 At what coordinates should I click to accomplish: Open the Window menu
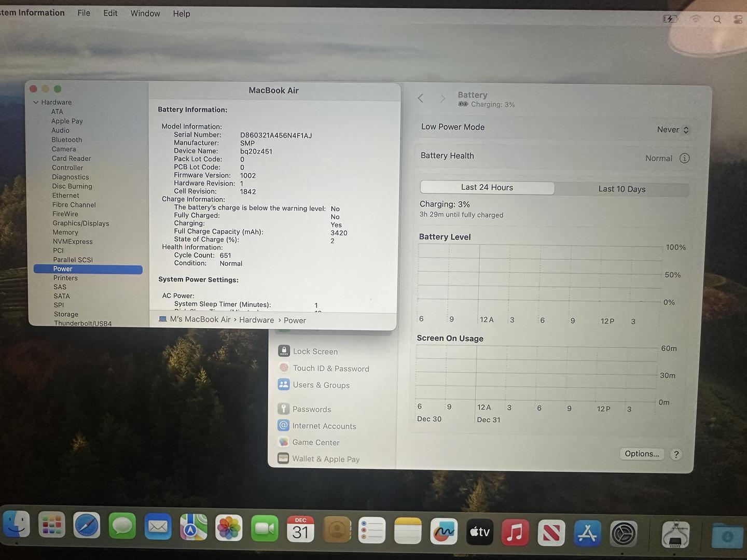145,13
